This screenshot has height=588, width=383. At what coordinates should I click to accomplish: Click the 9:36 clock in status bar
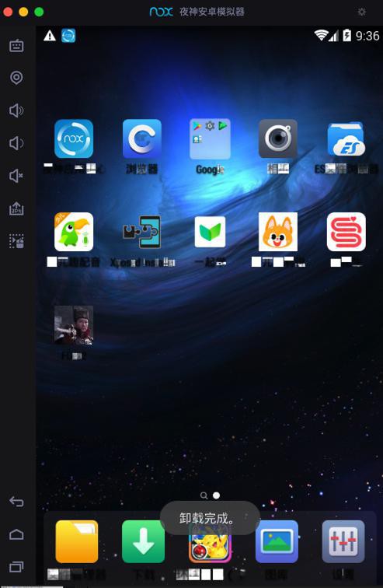point(367,36)
